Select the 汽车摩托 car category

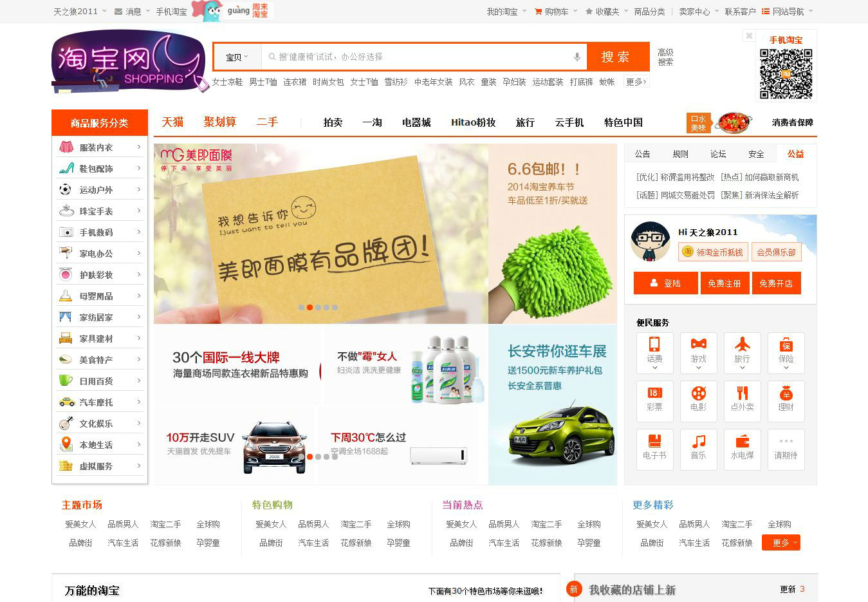click(x=100, y=402)
